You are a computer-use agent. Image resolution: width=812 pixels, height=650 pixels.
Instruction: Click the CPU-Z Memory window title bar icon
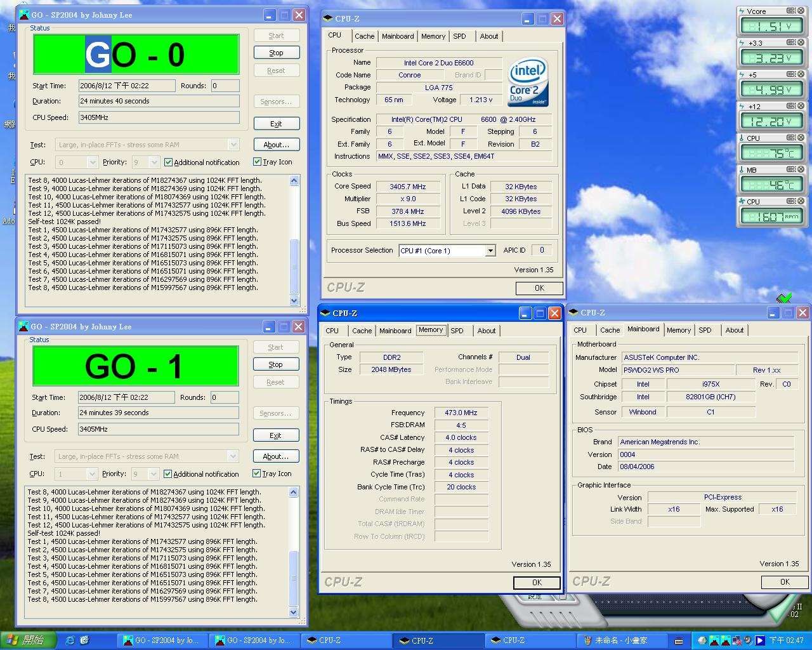pyautogui.click(x=325, y=313)
